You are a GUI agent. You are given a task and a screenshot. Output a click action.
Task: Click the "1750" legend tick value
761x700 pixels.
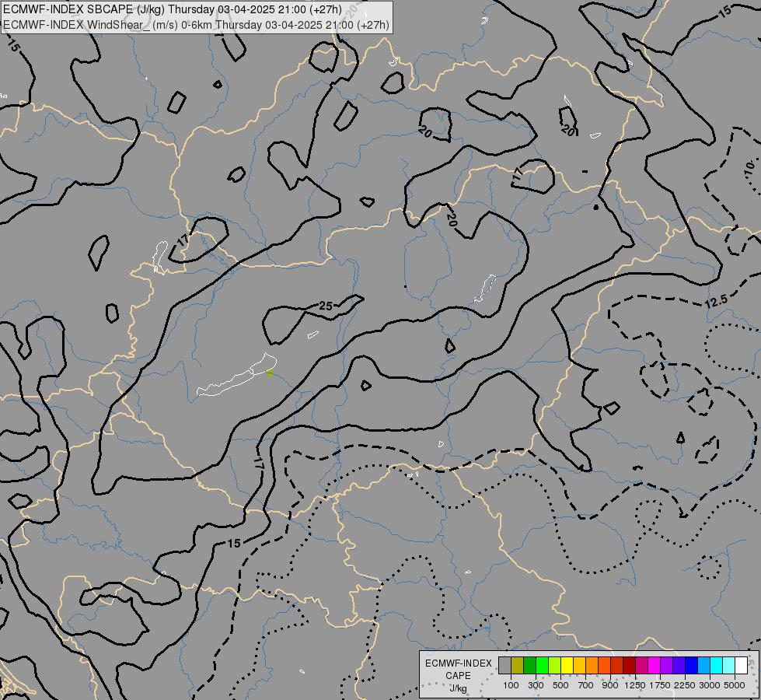[x=660, y=685]
